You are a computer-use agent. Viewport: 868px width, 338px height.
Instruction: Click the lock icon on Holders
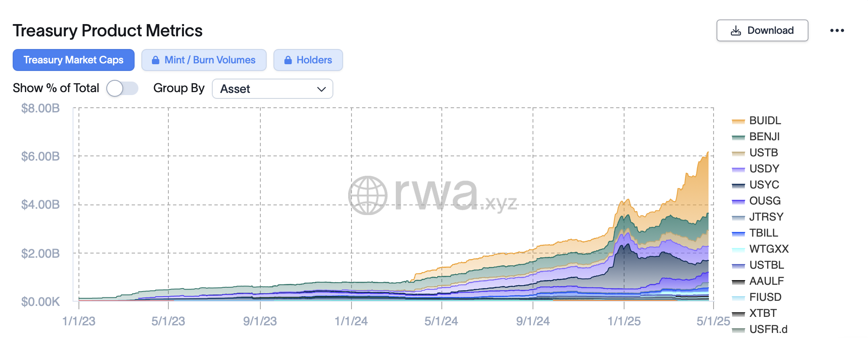pyautogui.click(x=288, y=60)
